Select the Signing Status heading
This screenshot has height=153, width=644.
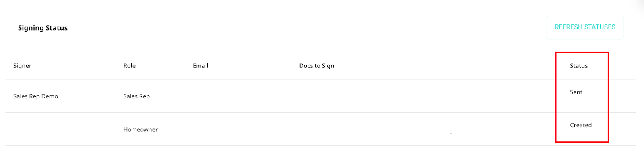point(43,28)
